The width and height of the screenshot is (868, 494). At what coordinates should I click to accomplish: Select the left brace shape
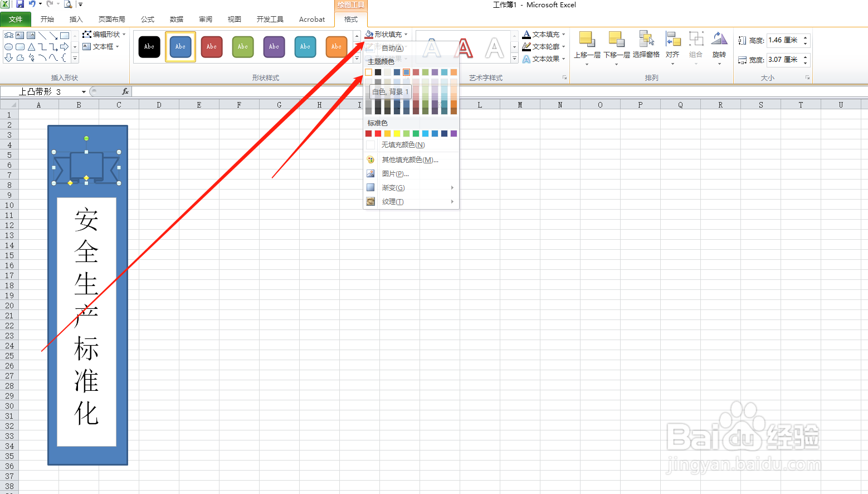(65, 57)
